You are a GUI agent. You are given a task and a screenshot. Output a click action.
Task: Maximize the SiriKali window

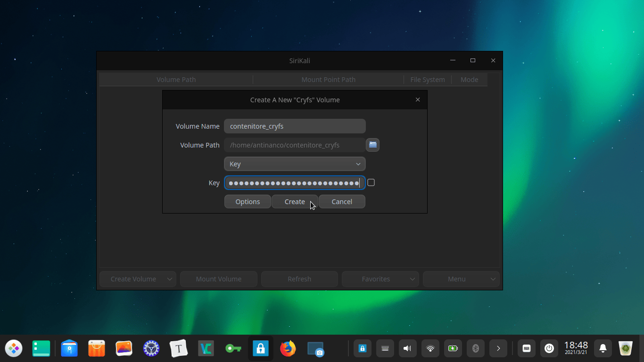(473, 60)
